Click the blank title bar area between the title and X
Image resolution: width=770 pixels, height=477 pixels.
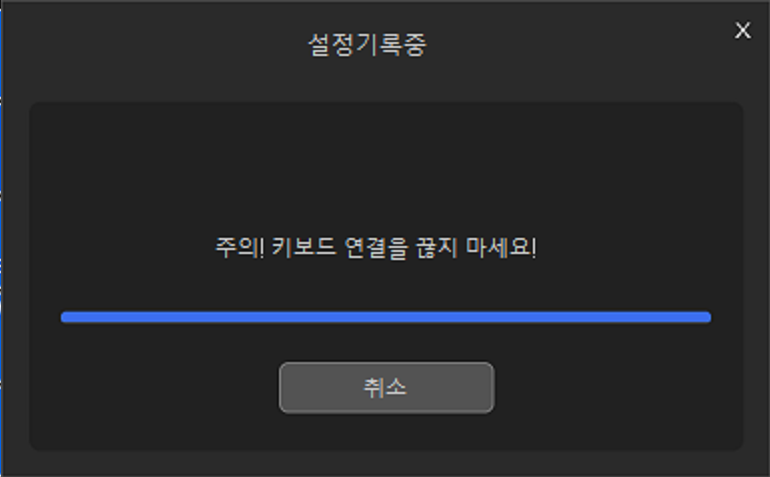579,45
